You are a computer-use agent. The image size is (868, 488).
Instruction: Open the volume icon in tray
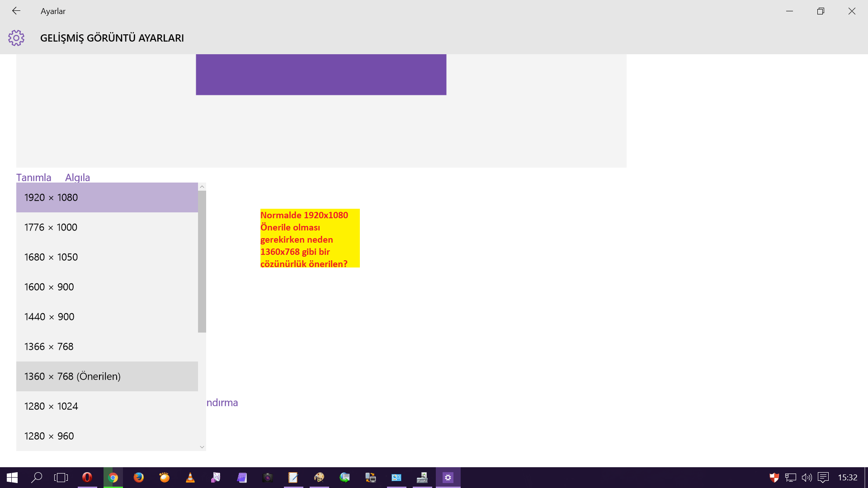pyautogui.click(x=807, y=478)
